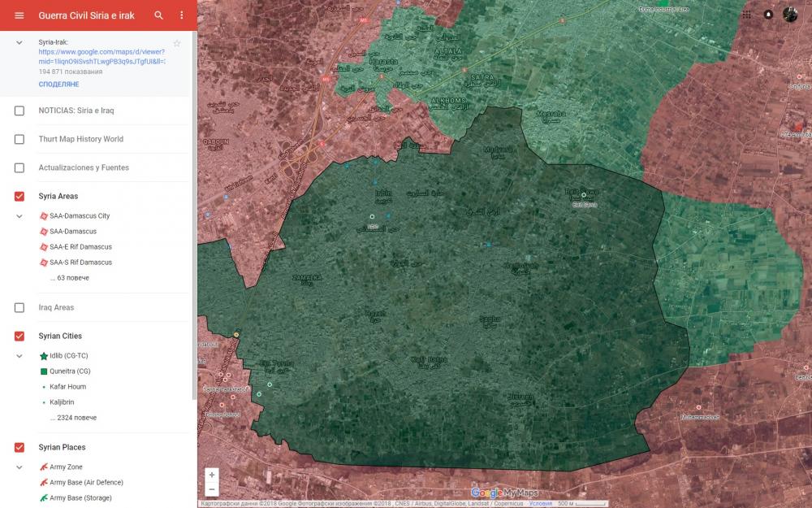Enable the NOTICIAS: Siria e Iraq layer
Viewport: 812px width, 508px height.
[x=19, y=111]
